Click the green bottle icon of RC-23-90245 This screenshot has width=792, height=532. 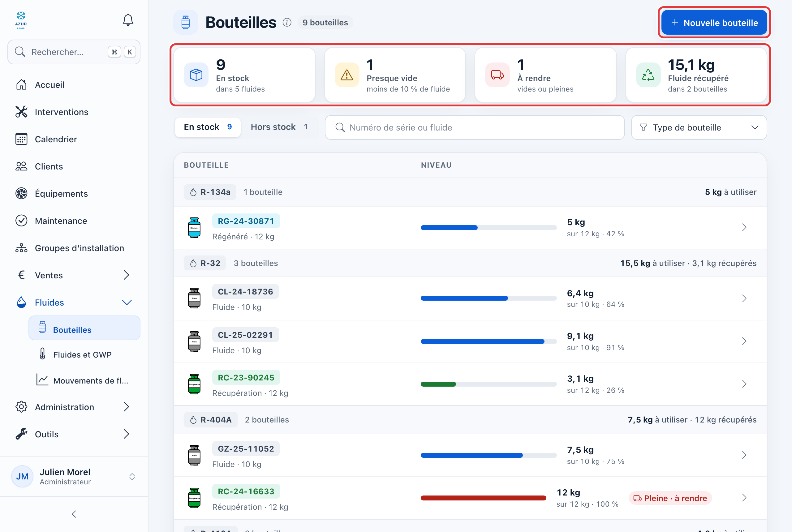[194, 384]
